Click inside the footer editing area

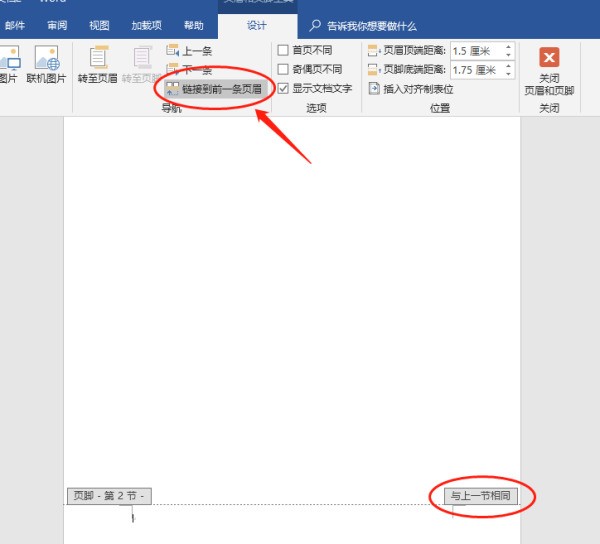292,524
